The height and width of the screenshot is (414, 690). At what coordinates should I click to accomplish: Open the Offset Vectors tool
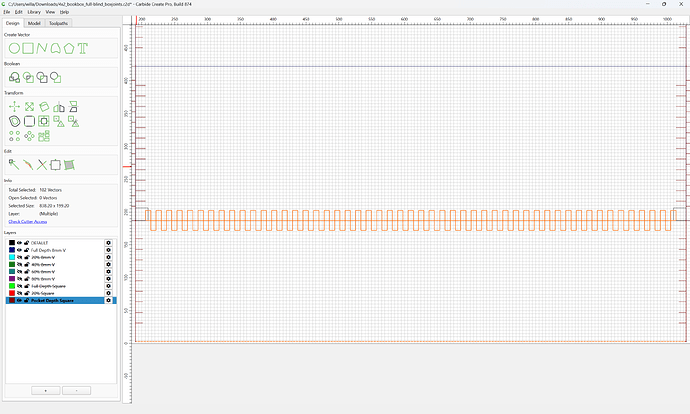[15, 121]
